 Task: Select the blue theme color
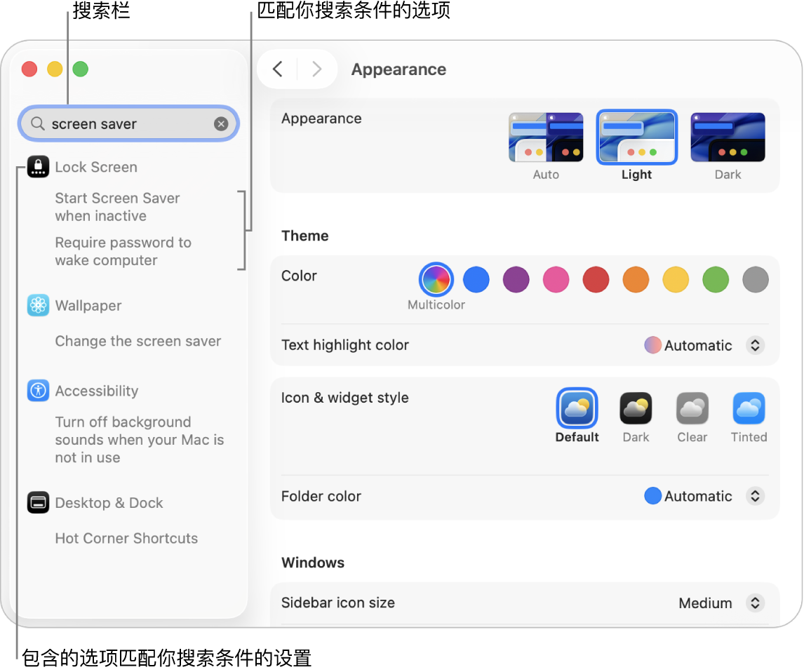click(476, 280)
